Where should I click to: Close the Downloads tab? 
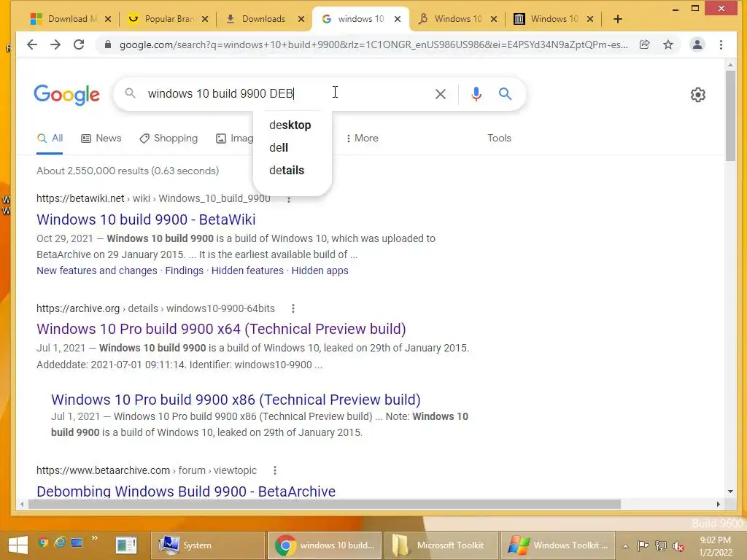click(x=301, y=19)
